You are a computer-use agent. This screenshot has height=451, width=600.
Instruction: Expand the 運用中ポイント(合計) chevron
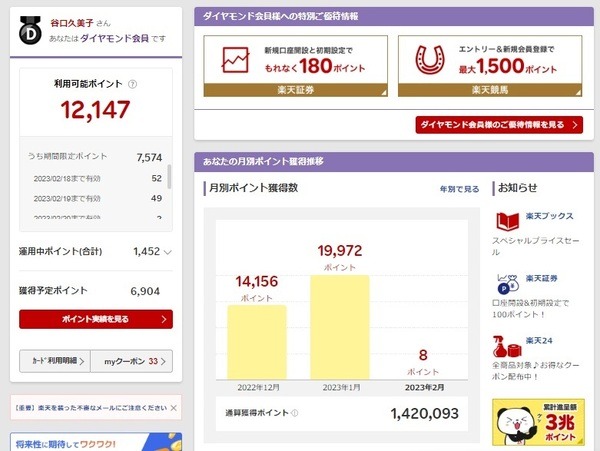(x=168, y=252)
